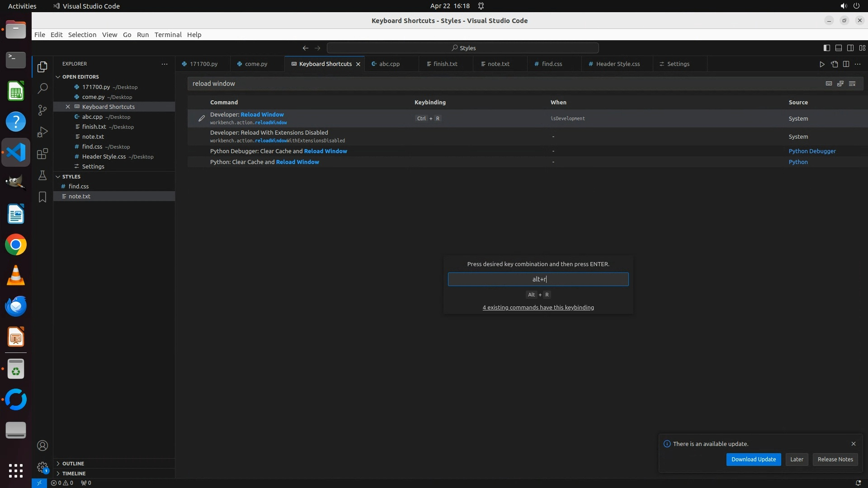Click the edit keybinding pencil icon
Viewport: 868px width, 488px height.
(x=202, y=118)
